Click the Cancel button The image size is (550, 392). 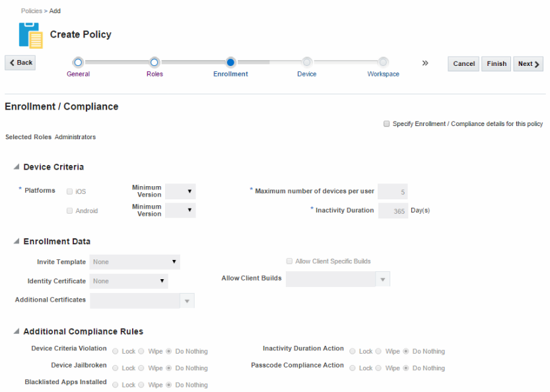click(x=464, y=64)
